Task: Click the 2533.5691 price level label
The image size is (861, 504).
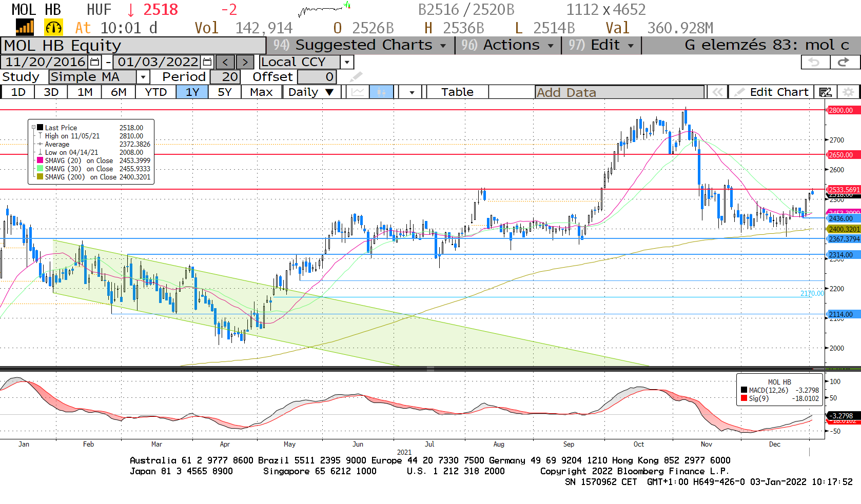Action: pos(844,190)
